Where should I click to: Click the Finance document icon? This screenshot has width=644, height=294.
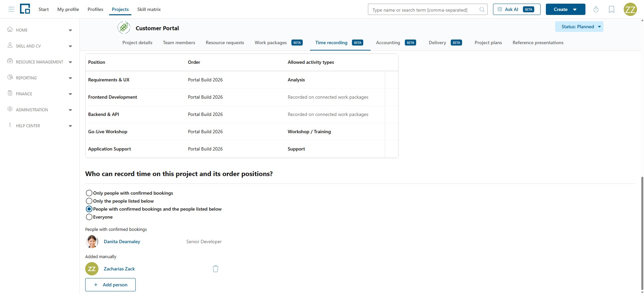(10, 93)
